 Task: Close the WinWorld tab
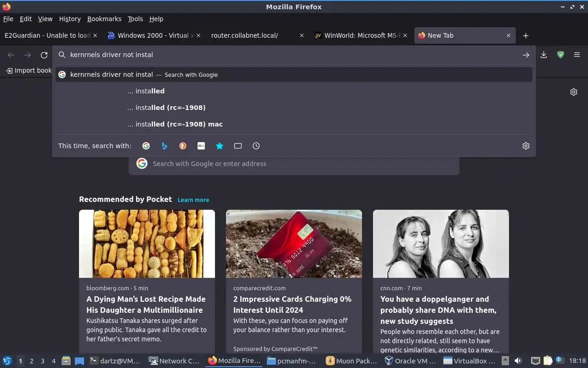coord(405,35)
